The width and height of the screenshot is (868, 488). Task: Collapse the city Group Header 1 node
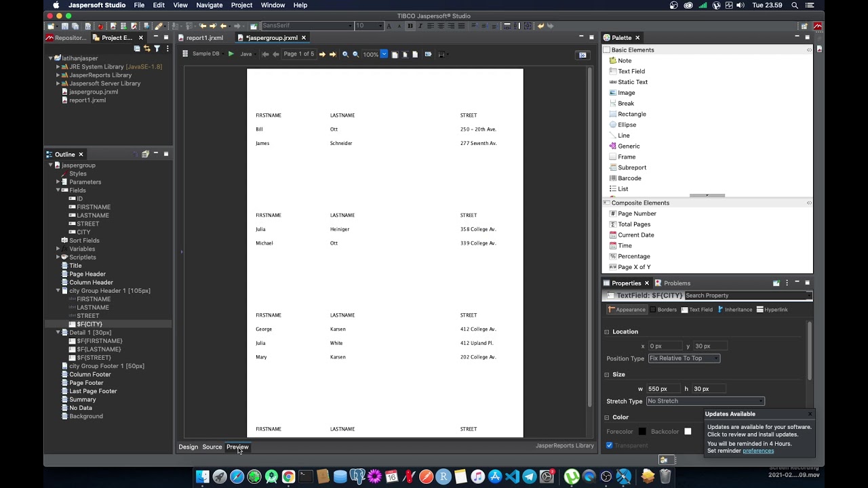(58, 291)
